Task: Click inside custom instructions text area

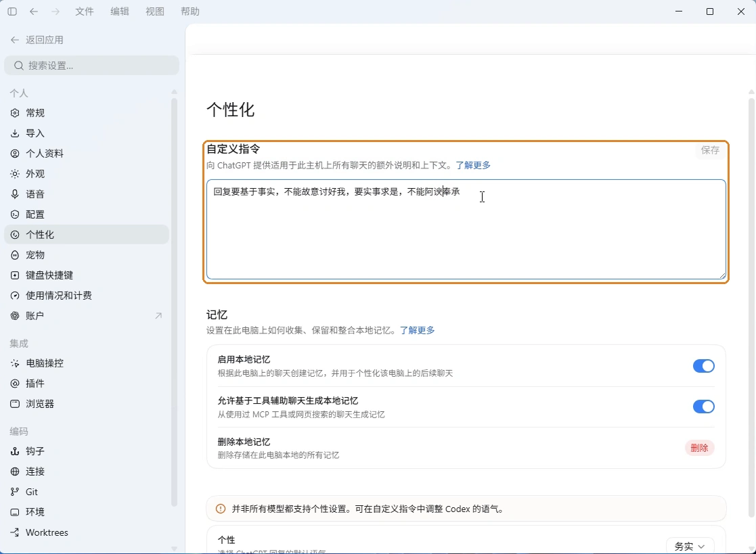Action: [x=466, y=230]
